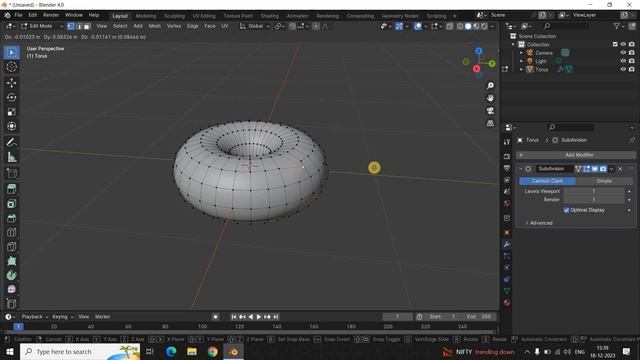Select the Transform tool
Image resolution: width=640 pixels, height=360 pixels.
(11, 126)
